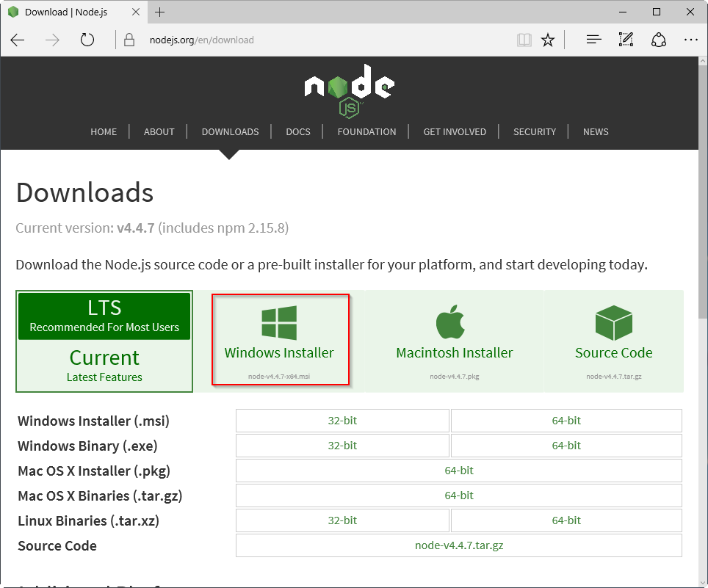The width and height of the screenshot is (708, 588).
Task: Open GET INVOLVED in site navigation
Action: [455, 132]
